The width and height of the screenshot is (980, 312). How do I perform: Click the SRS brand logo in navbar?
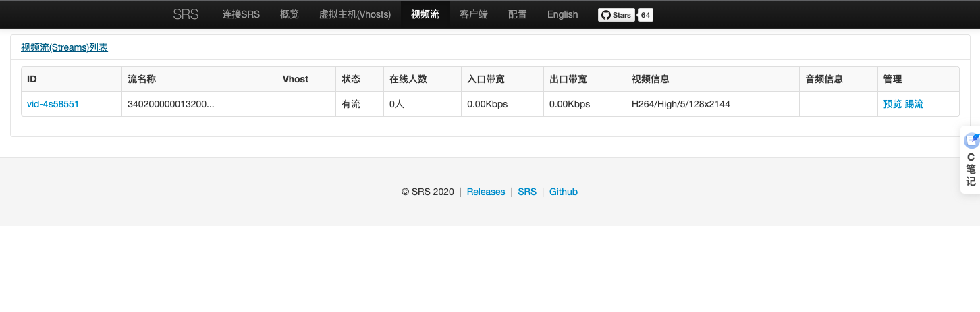point(186,14)
